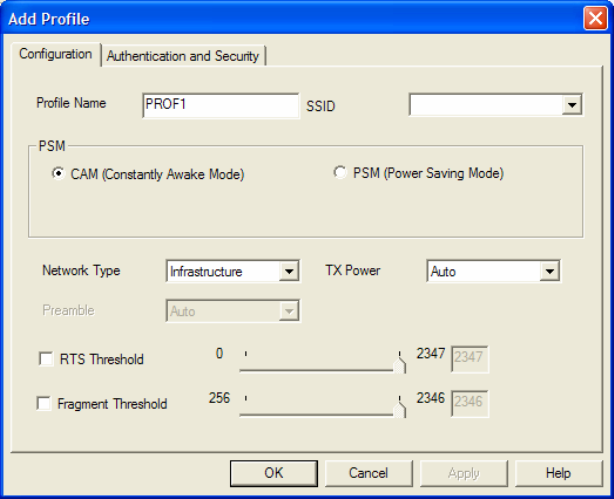Image resolution: width=614 pixels, height=499 pixels.
Task: Click the RTS Threshold slider track
Action: point(320,365)
